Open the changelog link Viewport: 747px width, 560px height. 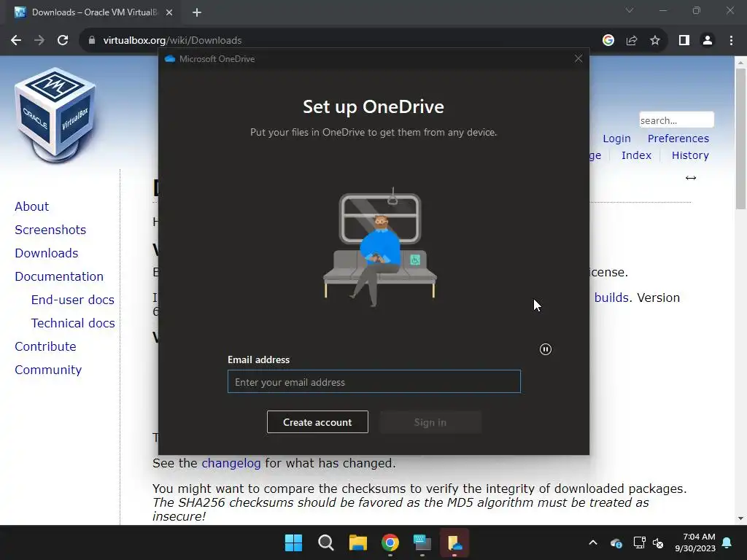point(231,463)
